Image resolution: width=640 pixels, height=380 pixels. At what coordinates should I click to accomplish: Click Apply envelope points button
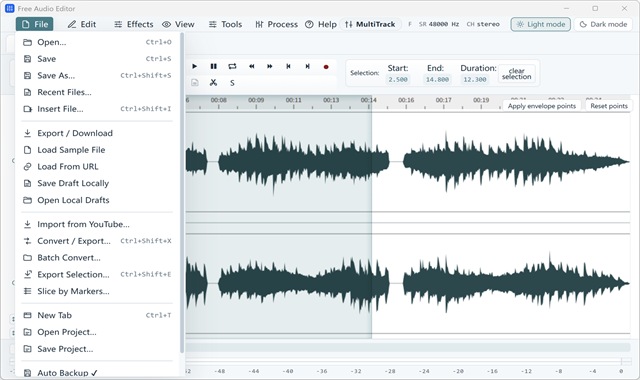pyautogui.click(x=542, y=106)
